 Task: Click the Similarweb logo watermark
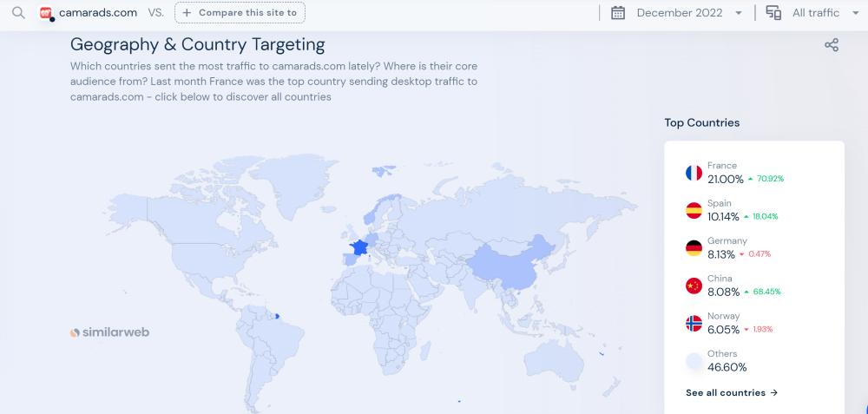110,332
